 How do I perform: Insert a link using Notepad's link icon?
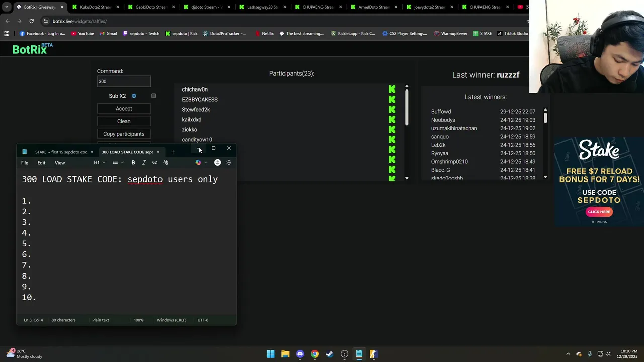click(x=155, y=162)
